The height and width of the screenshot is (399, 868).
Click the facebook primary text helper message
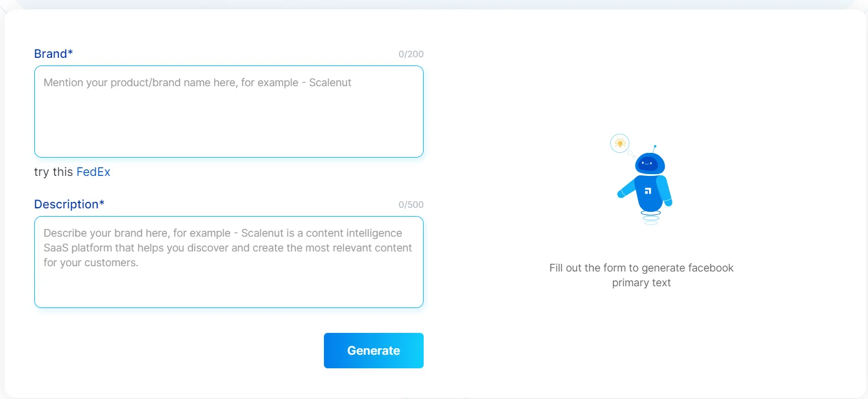point(642,275)
